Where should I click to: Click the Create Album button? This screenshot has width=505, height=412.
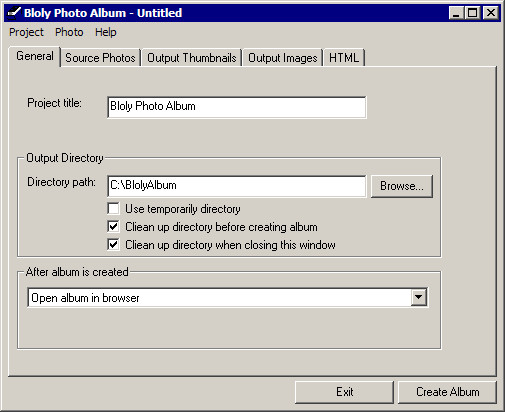point(447,392)
